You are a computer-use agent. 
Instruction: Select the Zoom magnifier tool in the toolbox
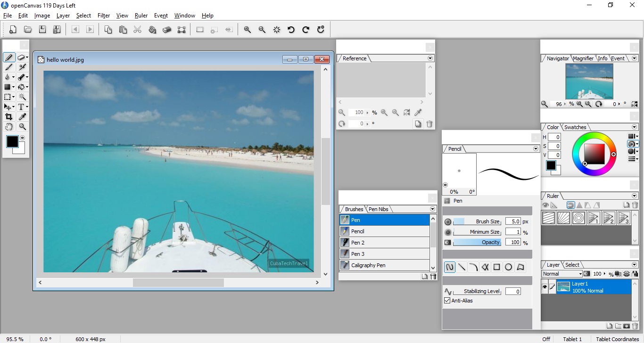coord(22,127)
